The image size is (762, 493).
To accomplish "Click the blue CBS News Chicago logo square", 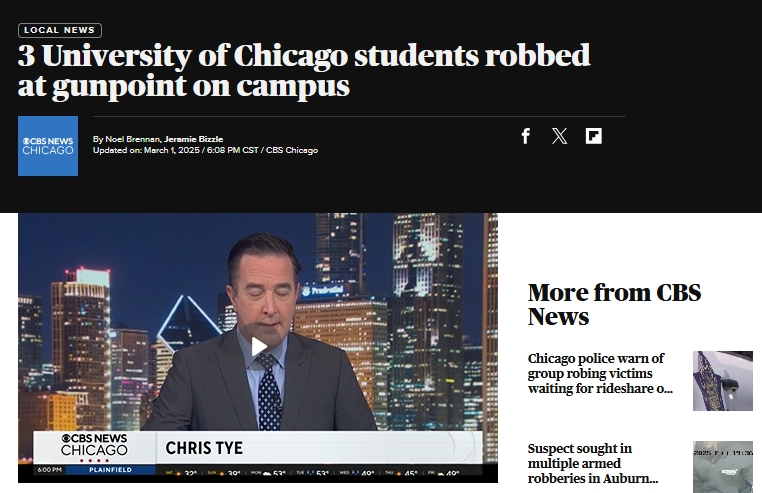I will tap(48, 146).
